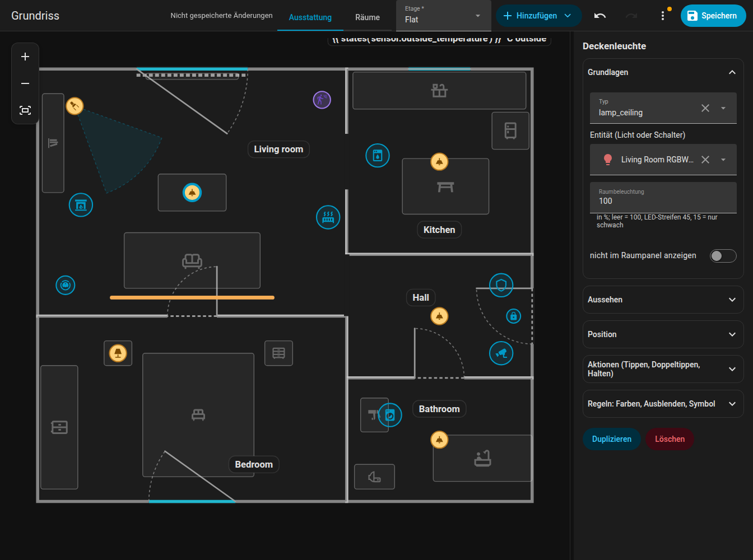Open the three-dot overflow menu
Viewport: 753px width, 560px height.
coord(663,16)
